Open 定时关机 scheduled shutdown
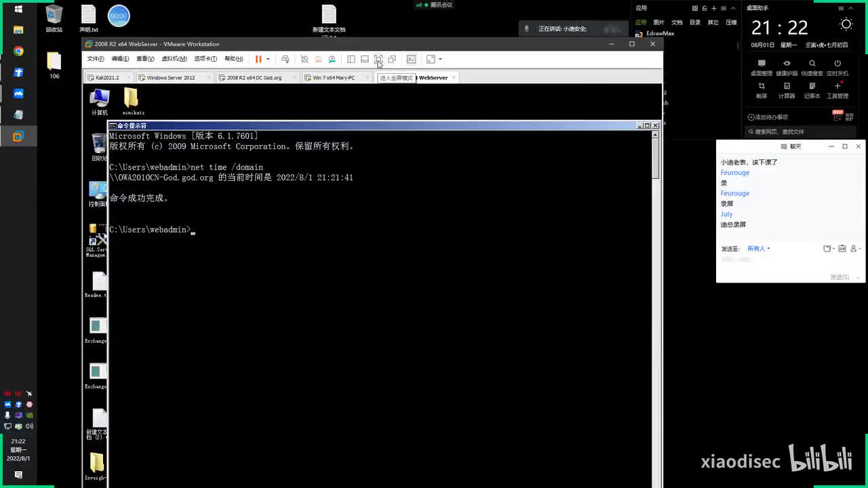 [837, 68]
